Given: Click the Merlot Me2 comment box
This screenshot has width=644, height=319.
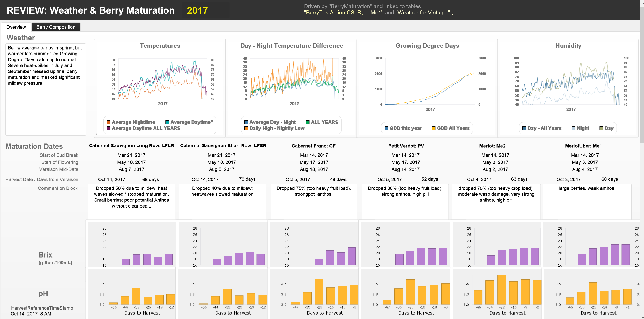Looking at the screenshot, I should click(496, 201).
